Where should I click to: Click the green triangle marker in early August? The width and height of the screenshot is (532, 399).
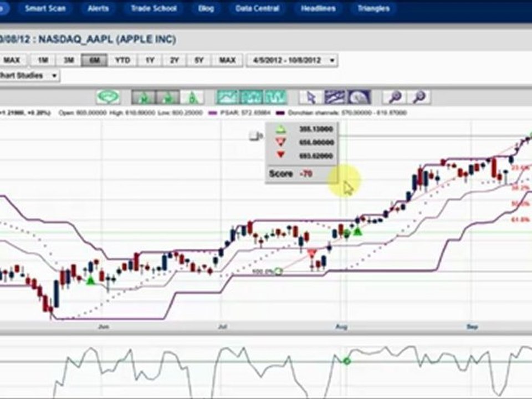tap(357, 232)
